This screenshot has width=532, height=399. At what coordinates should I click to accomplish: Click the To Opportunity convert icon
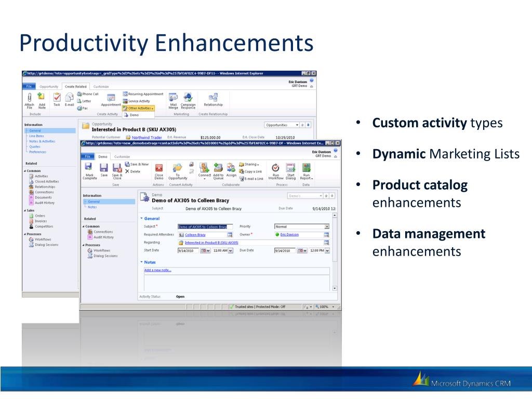click(x=178, y=171)
